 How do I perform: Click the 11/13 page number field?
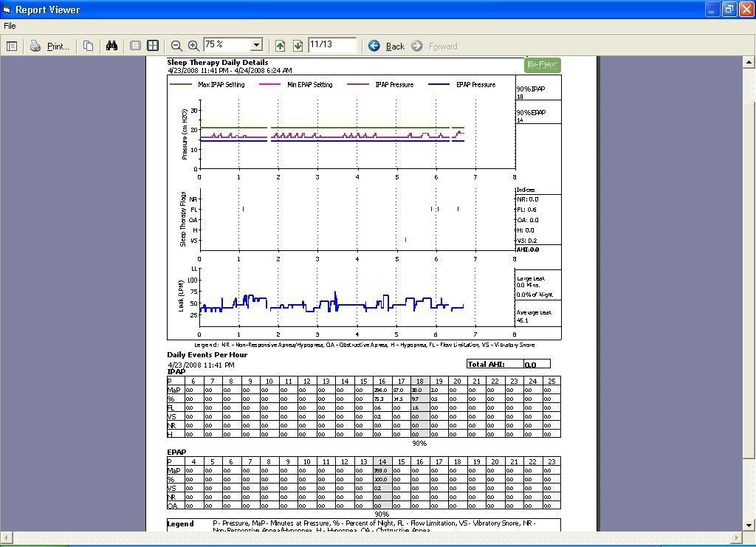[332, 45]
